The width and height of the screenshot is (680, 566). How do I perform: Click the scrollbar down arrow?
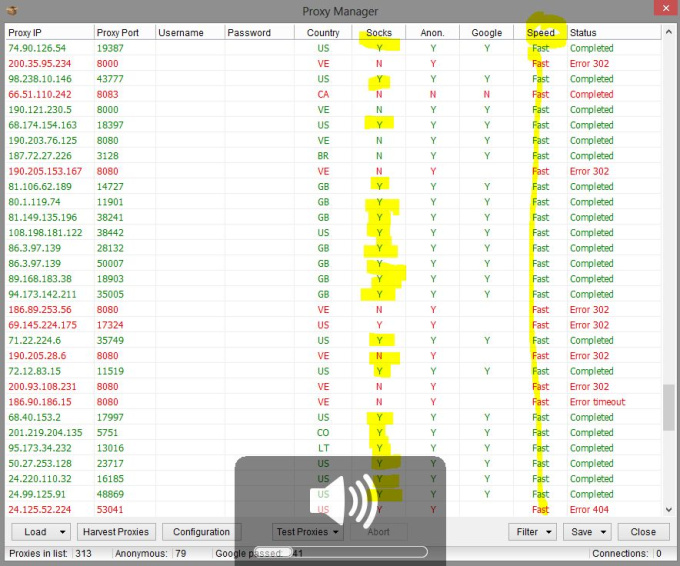click(669, 510)
